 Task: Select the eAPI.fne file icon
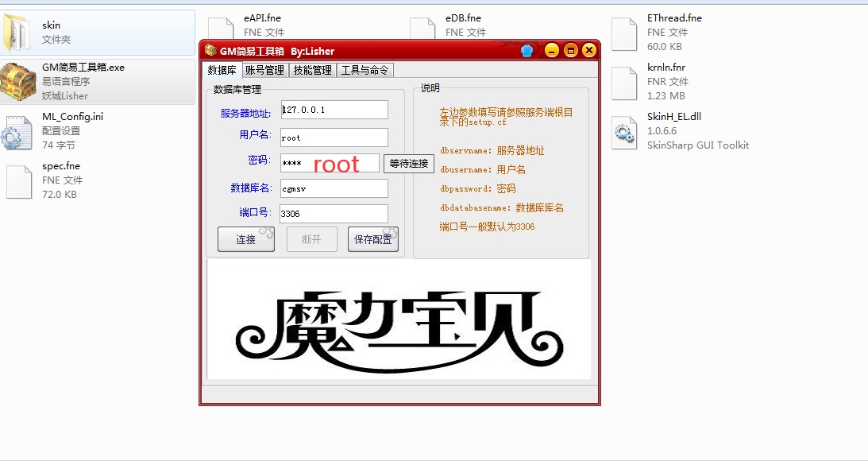click(221, 28)
